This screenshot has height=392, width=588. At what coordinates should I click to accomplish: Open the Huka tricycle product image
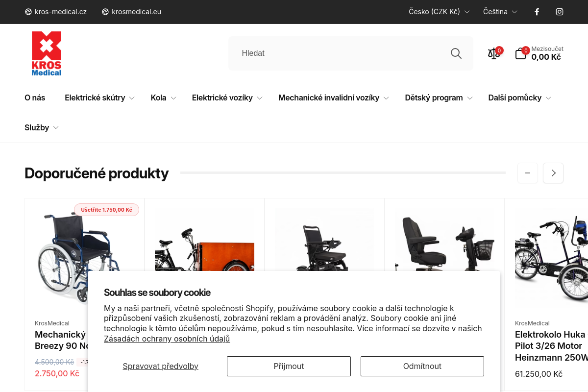click(x=551, y=257)
